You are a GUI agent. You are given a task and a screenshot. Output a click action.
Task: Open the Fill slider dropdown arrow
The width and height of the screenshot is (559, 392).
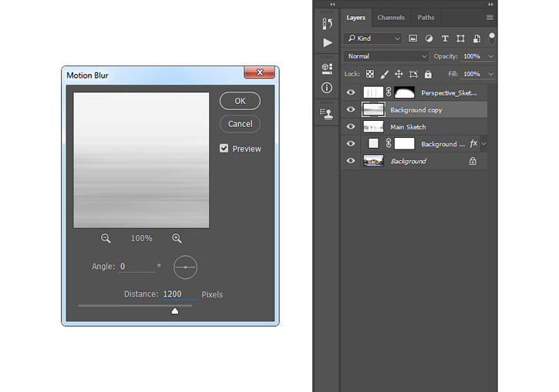490,74
